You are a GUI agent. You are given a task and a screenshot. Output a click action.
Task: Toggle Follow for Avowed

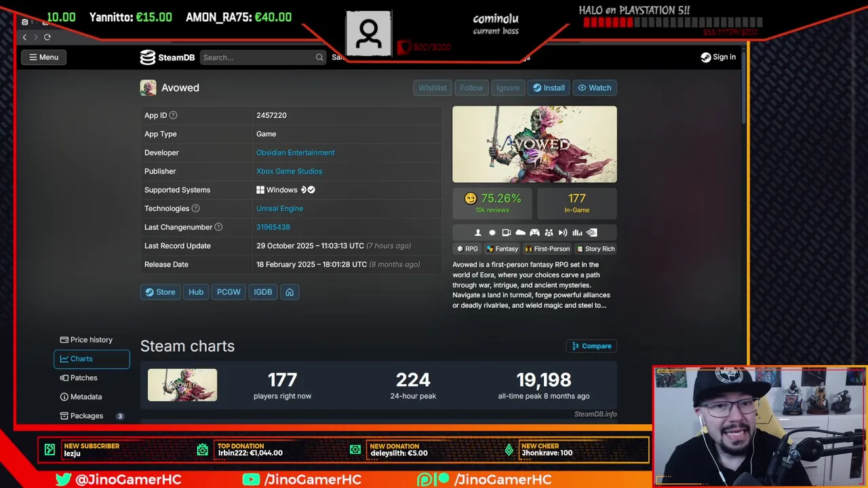tap(471, 88)
